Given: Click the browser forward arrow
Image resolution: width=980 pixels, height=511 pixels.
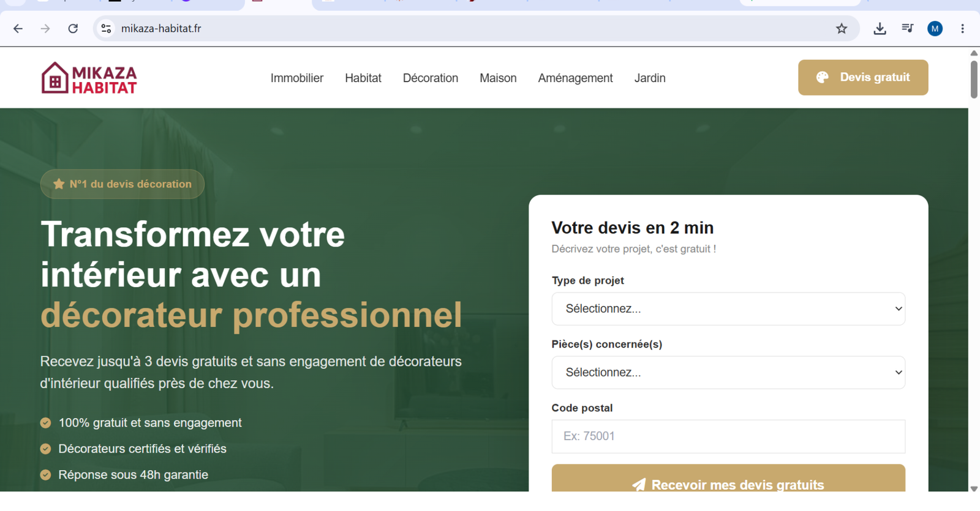Looking at the screenshot, I should tap(45, 29).
